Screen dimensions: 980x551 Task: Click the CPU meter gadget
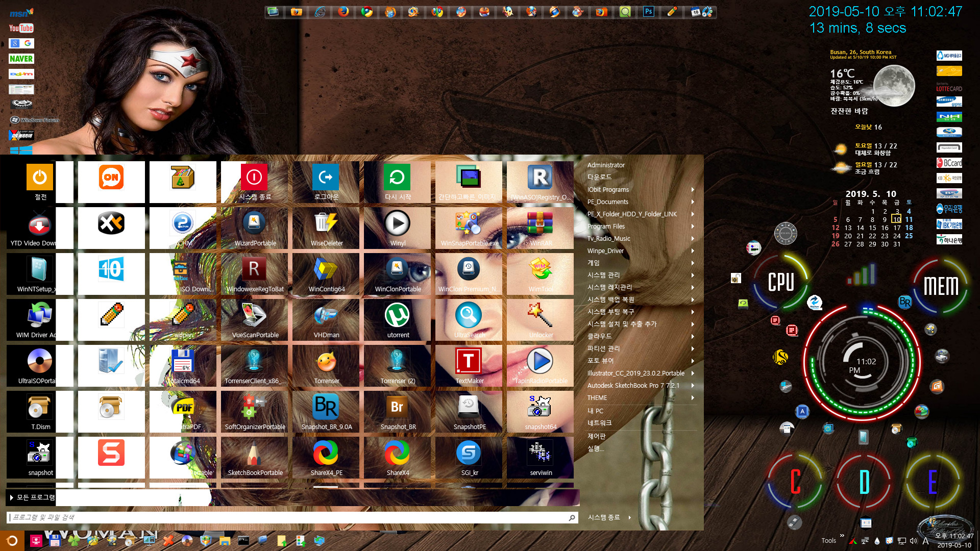781,282
